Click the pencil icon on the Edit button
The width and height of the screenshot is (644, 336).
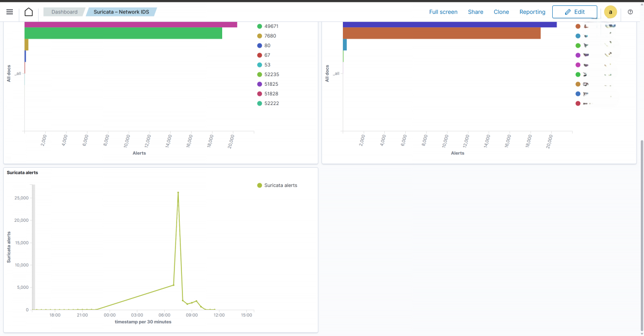click(x=567, y=12)
